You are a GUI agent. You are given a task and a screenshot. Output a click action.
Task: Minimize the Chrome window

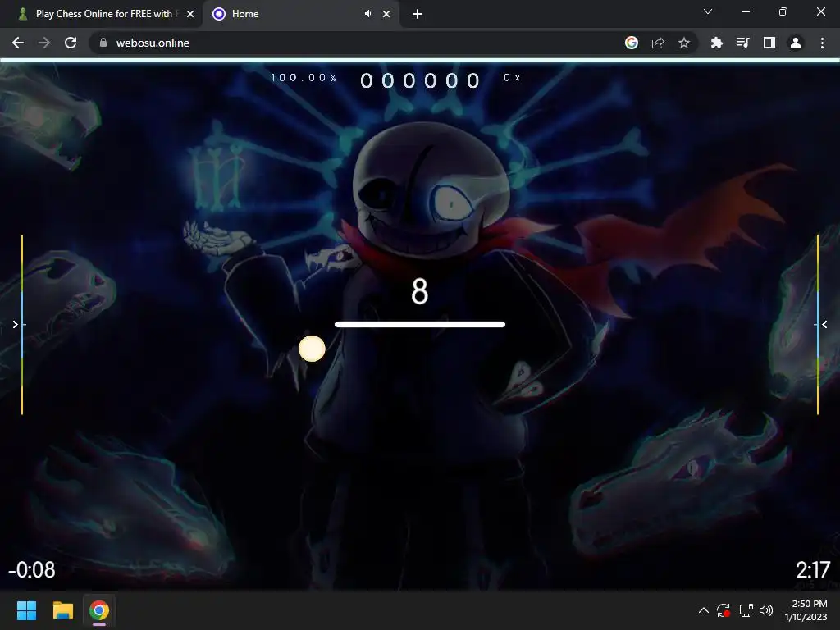(x=746, y=11)
